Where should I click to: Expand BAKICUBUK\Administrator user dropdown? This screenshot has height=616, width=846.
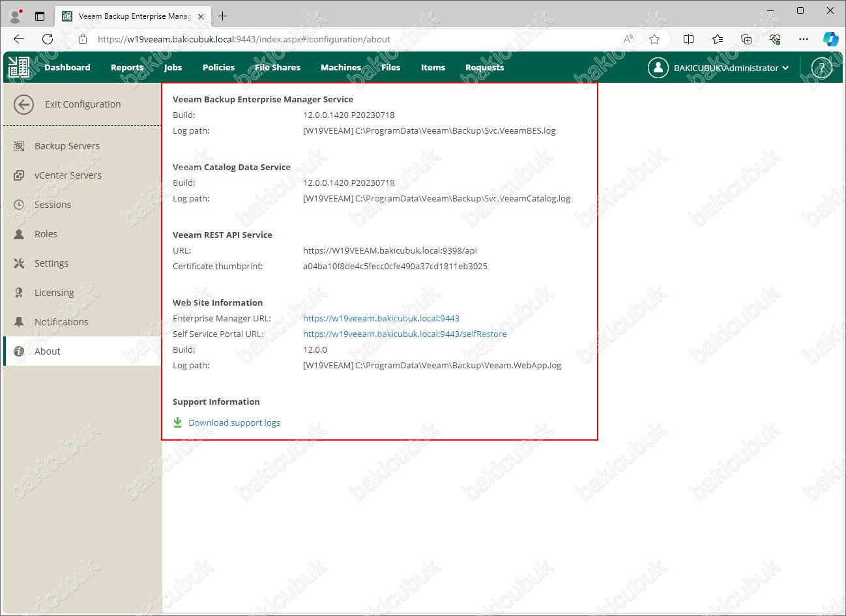coord(731,68)
